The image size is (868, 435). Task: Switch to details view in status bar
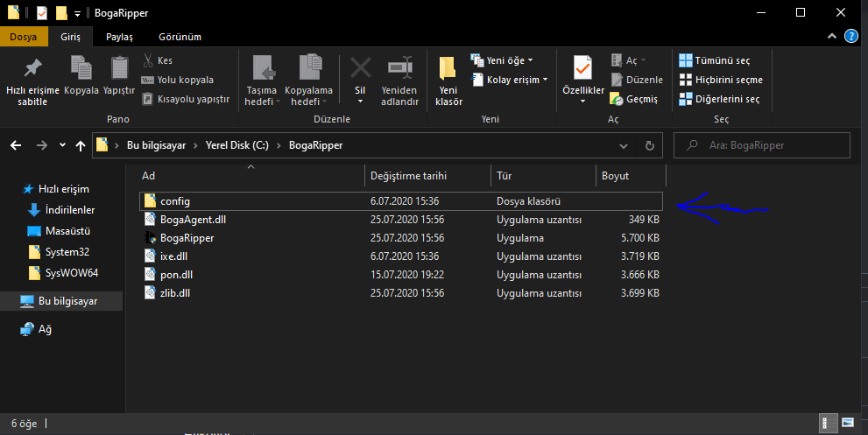pyautogui.click(x=828, y=424)
